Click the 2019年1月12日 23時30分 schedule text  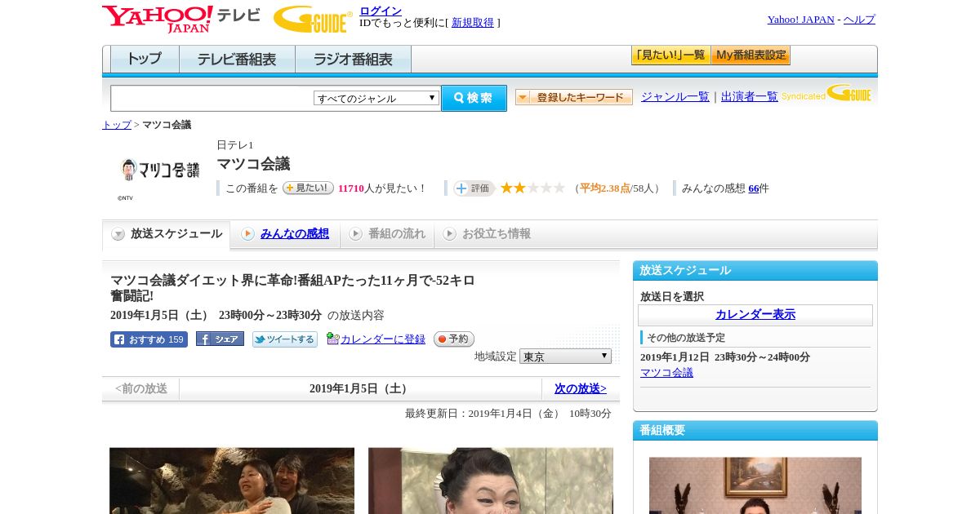(725, 357)
